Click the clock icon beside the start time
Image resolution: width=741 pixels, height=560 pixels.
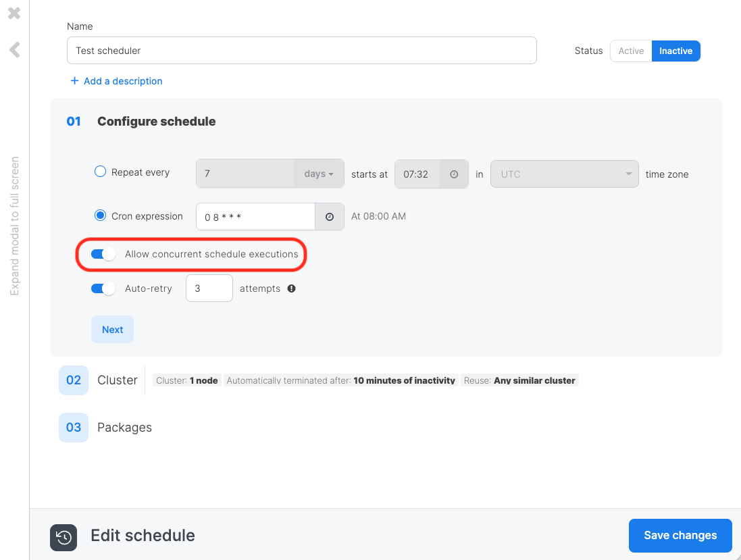click(x=454, y=174)
